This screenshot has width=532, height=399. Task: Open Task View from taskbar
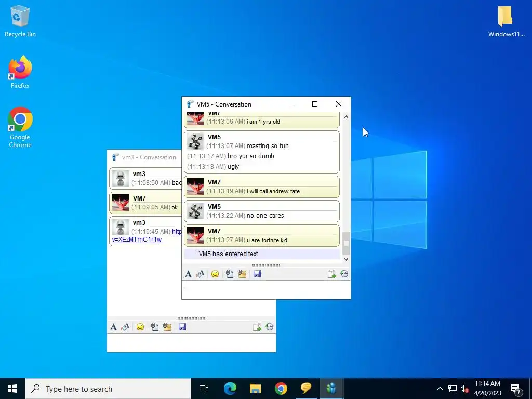pos(204,389)
